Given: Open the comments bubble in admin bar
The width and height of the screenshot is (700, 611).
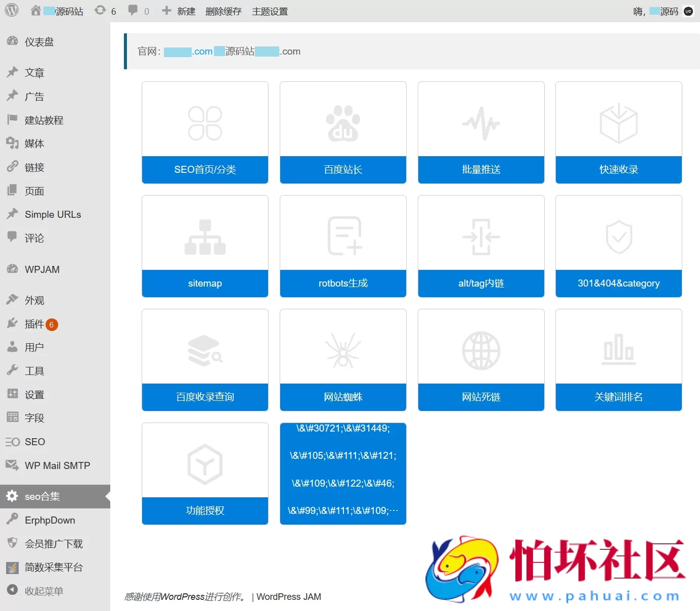Looking at the screenshot, I should pos(133,11).
